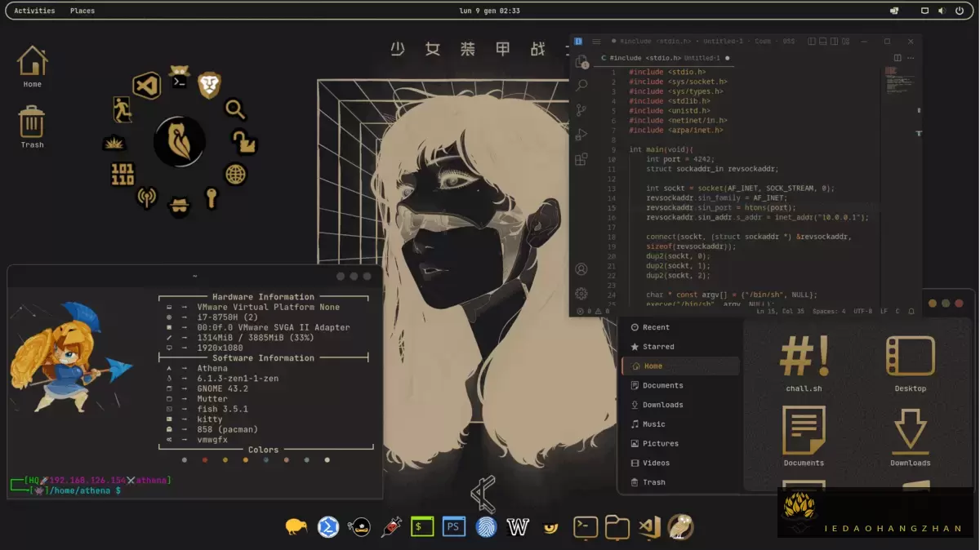Open Customize Layout in Code-OSS title bar
Image resolution: width=980 pixels, height=550 pixels.
tap(846, 42)
